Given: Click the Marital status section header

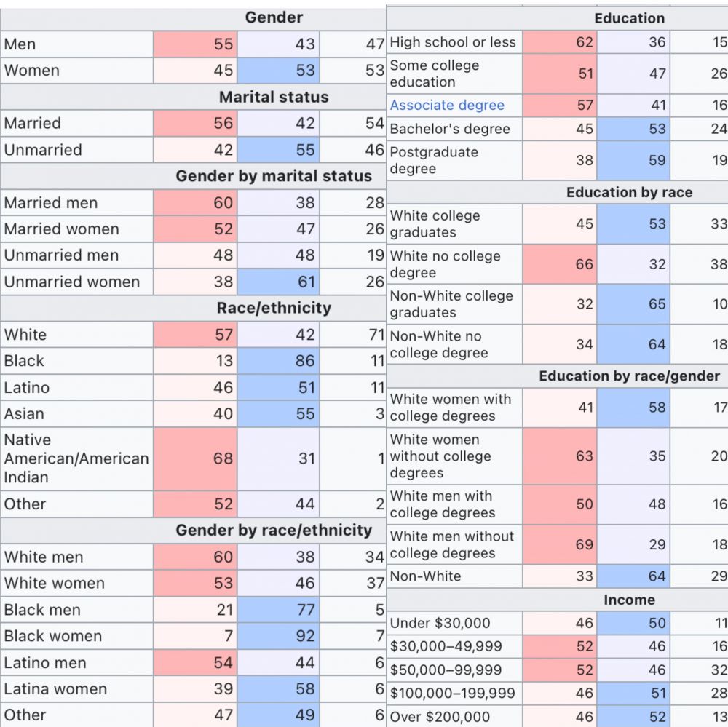Looking at the screenshot, I should point(274,97).
